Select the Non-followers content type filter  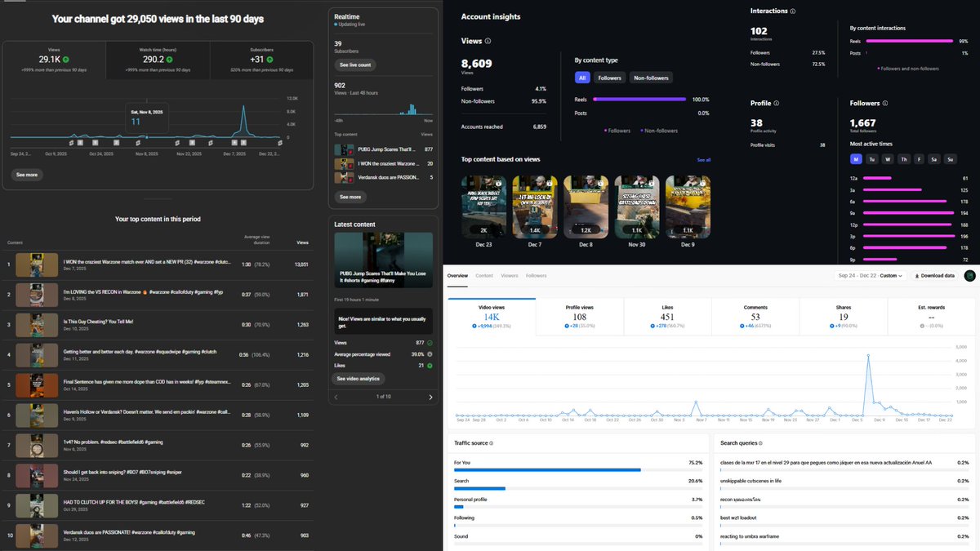651,78
